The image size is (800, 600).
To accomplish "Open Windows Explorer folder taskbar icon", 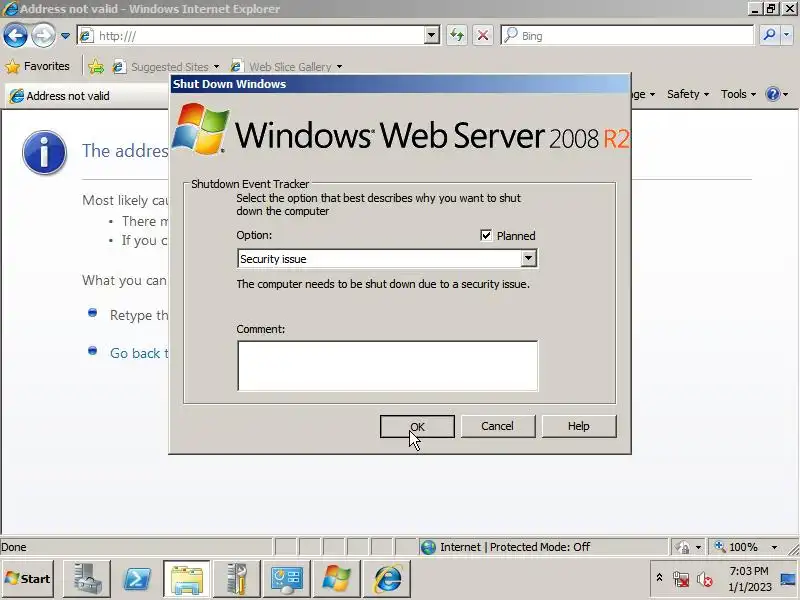I will pos(186,579).
